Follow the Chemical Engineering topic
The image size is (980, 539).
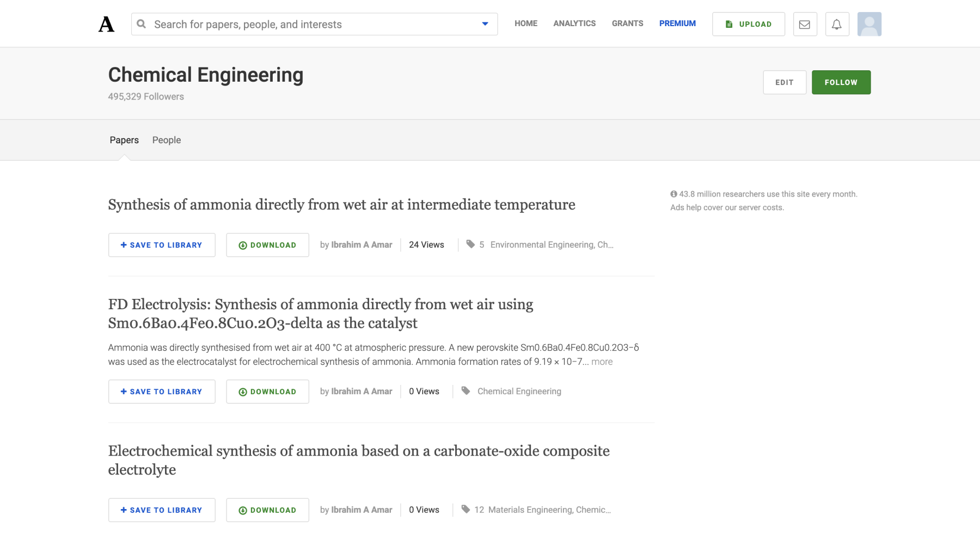[x=841, y=82]
